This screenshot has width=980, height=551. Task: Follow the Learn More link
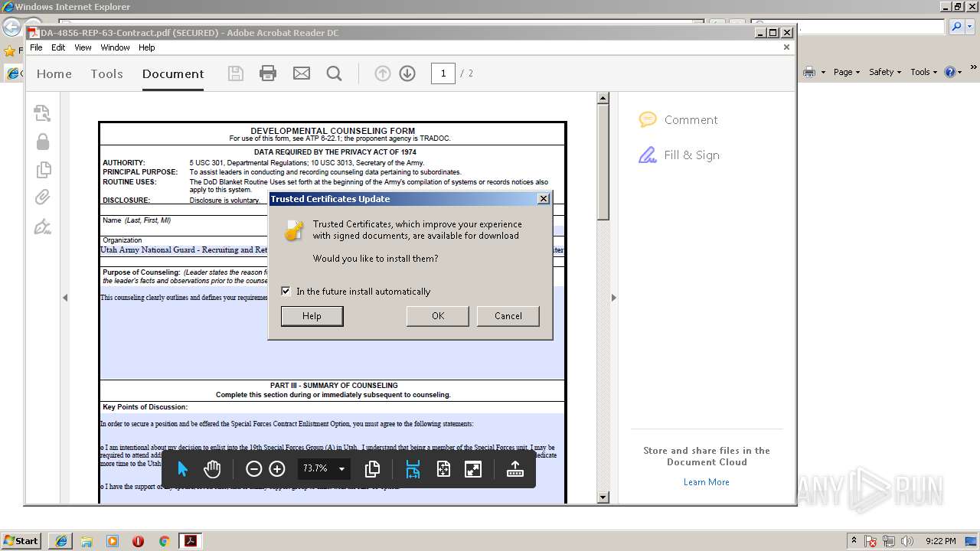pyautogui.click(x=706, y=482)
